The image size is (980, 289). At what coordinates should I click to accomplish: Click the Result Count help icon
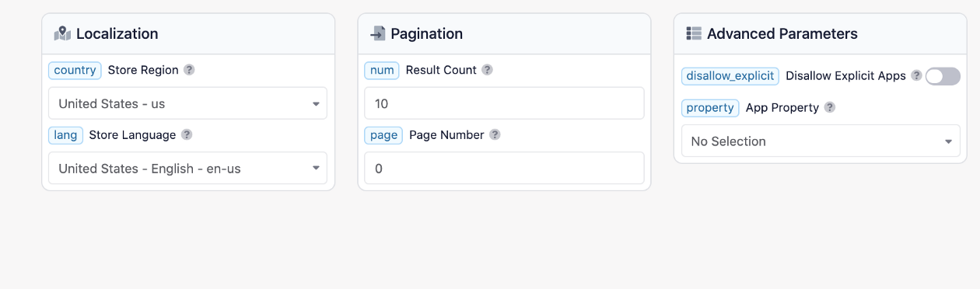point(487,70)
